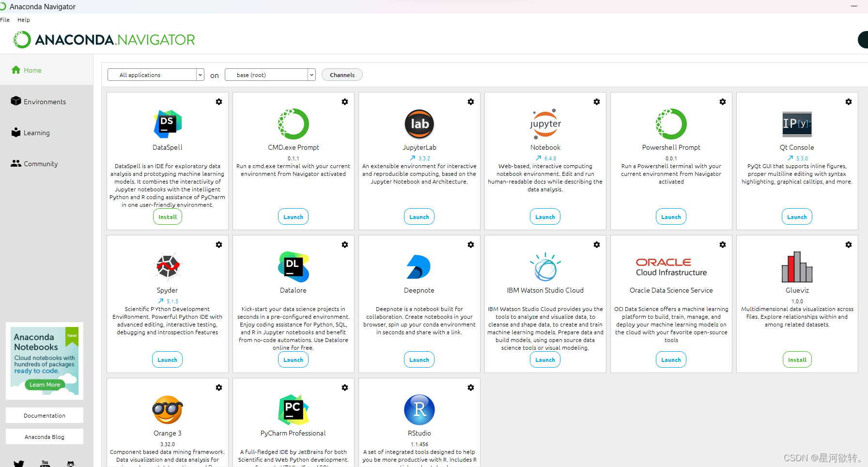This screenshot has height=467, width=868.
Task: Open the Help menu
Action: [x=24, y=20]
